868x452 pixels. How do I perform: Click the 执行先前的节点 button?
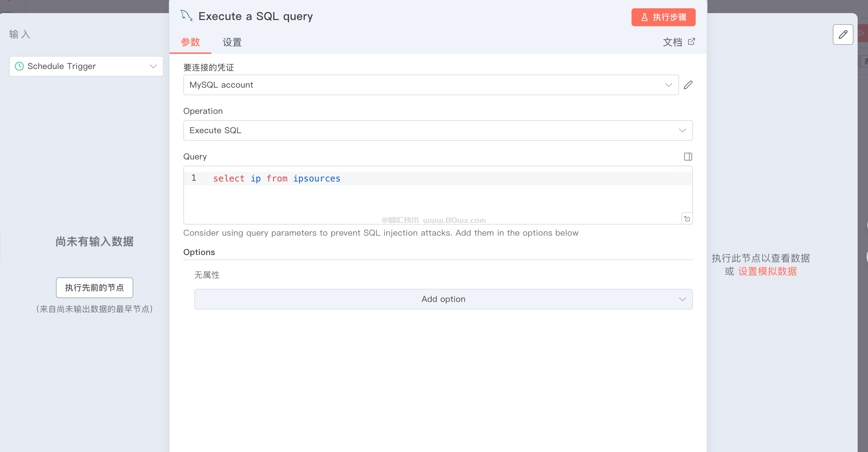coord(94,288)
